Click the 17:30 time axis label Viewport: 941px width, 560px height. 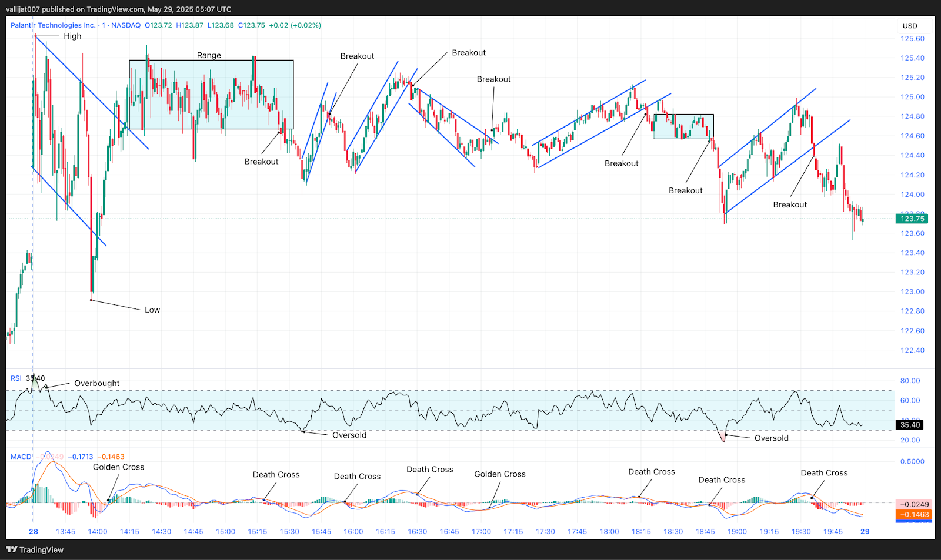(x=545, y=531)
